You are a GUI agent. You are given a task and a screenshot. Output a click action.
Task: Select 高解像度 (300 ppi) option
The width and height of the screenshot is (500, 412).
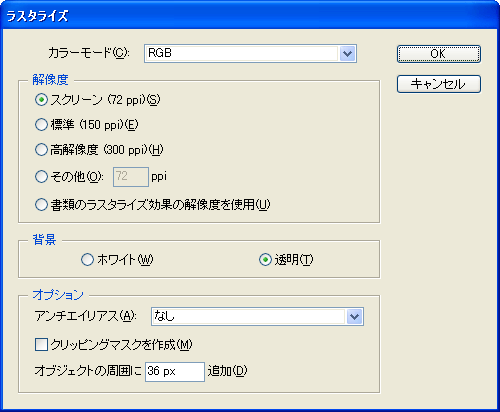click(x=41, y=150)
